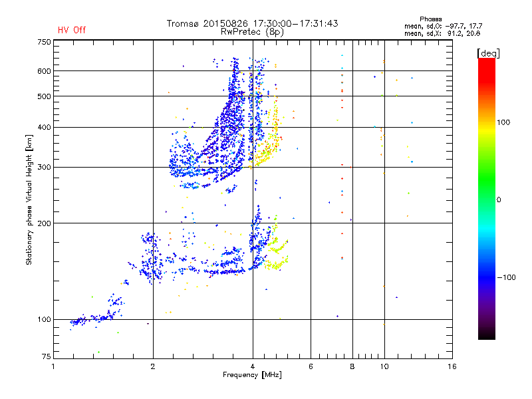Click the x-axis tick label '6'
The width and height of the screenshot is (532, 399).
point(311,366)
